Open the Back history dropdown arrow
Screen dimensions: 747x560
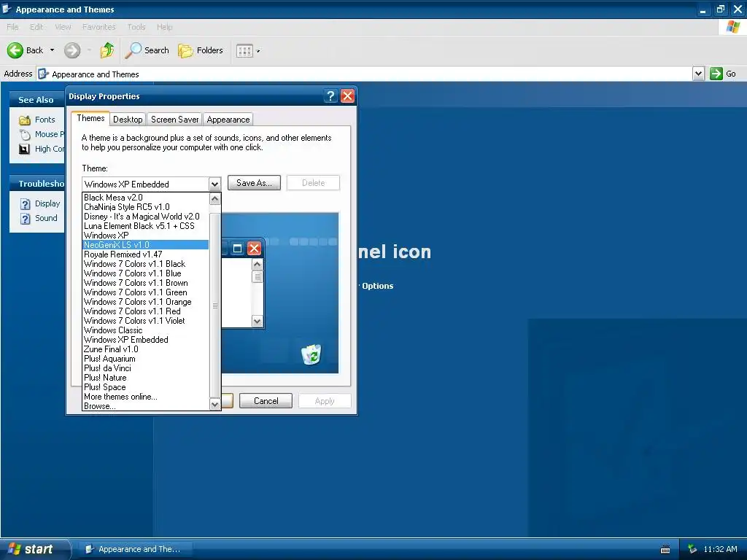[52, 50]
